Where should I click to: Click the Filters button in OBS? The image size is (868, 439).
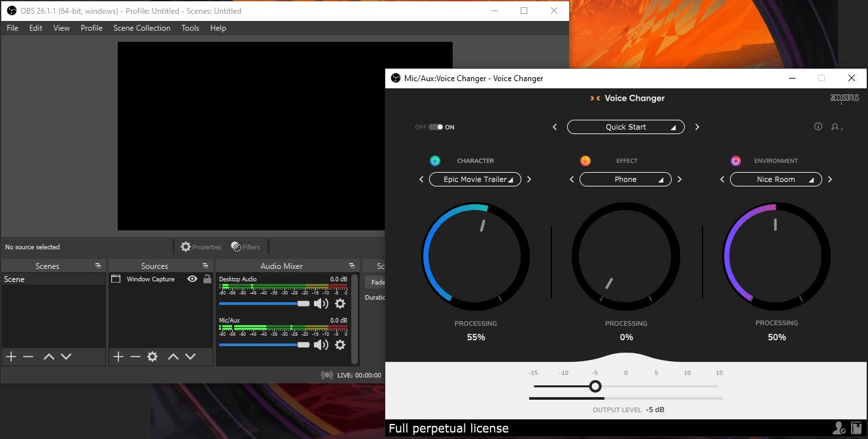tap(246, 247)
